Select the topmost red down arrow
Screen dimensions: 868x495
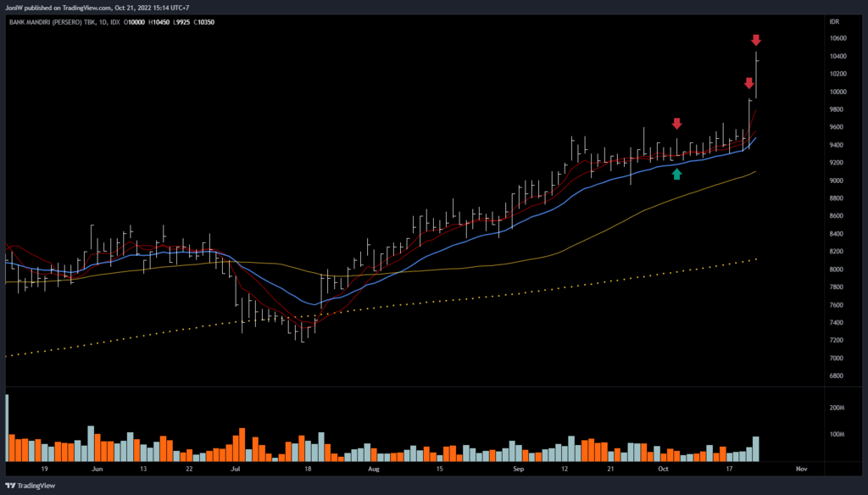[756, 40]
